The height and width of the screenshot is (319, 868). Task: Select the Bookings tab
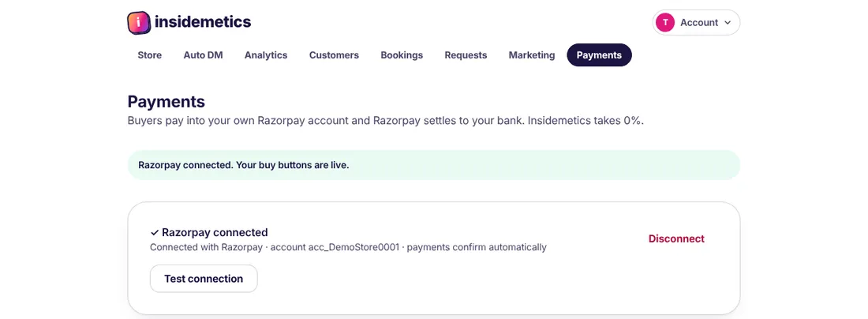[x=402, y=54]
